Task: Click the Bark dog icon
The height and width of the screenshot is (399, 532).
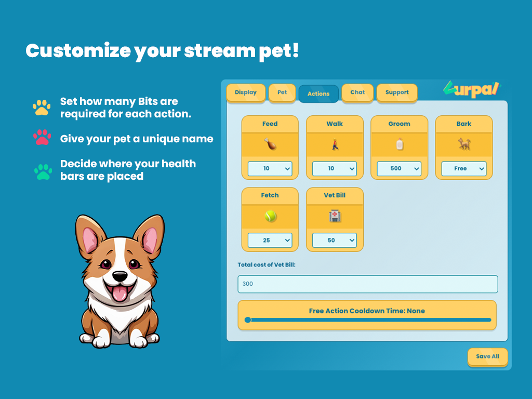Action: coord(463,144)
